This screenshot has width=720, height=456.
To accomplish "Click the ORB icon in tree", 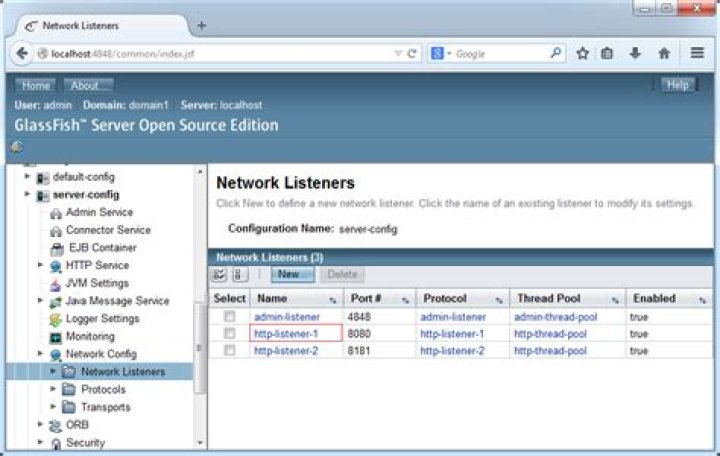I will pos(56,426).
